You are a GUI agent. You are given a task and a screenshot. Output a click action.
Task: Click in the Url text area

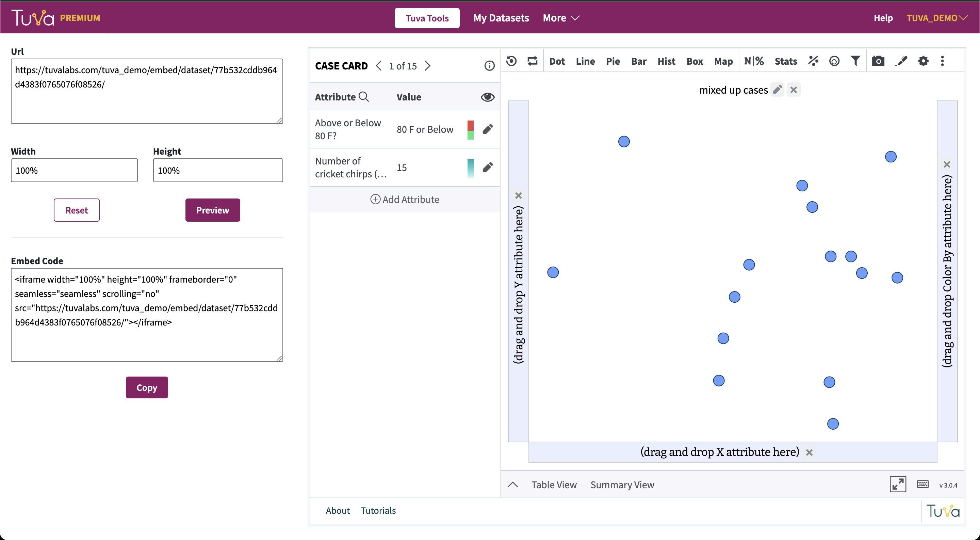coord(147,91)
